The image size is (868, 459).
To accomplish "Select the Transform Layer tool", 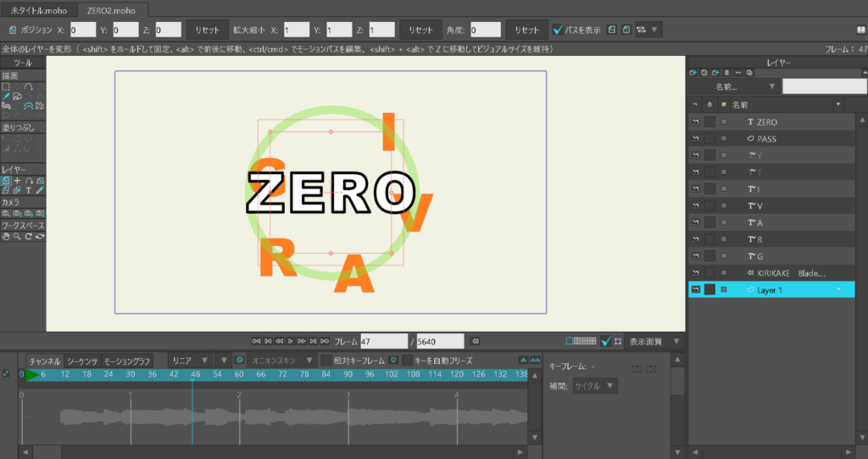I will [6, 181].
